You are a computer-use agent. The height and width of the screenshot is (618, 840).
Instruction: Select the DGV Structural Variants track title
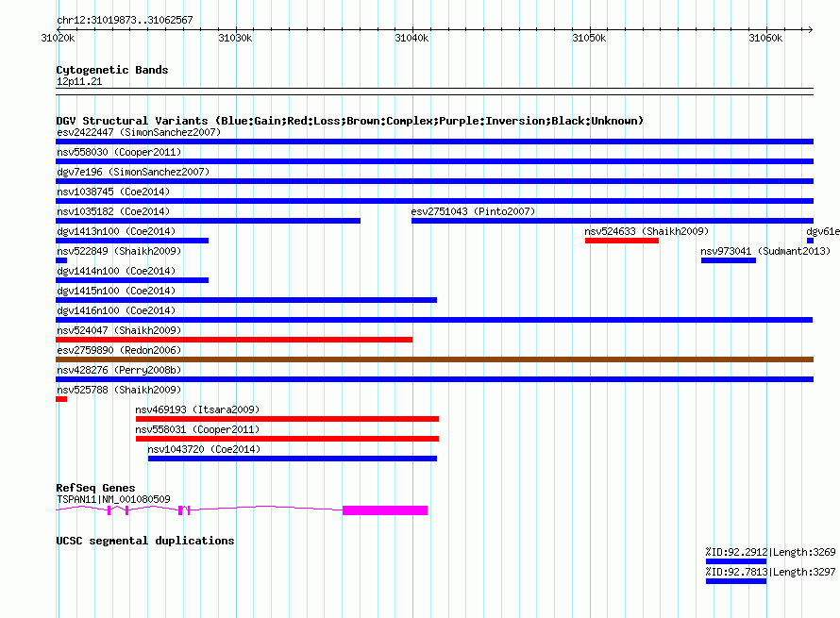[350, 121]
